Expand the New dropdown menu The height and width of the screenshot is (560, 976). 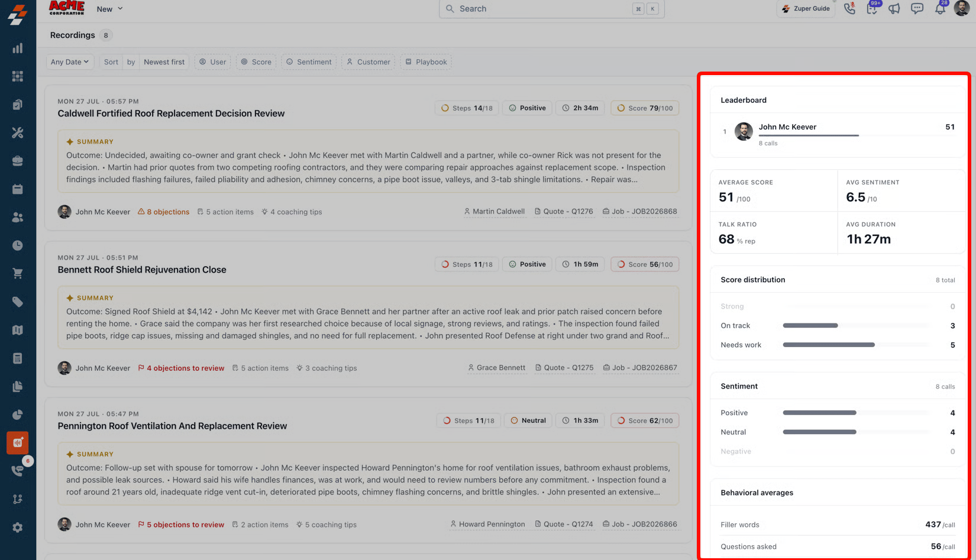click(x=109, y=9)
